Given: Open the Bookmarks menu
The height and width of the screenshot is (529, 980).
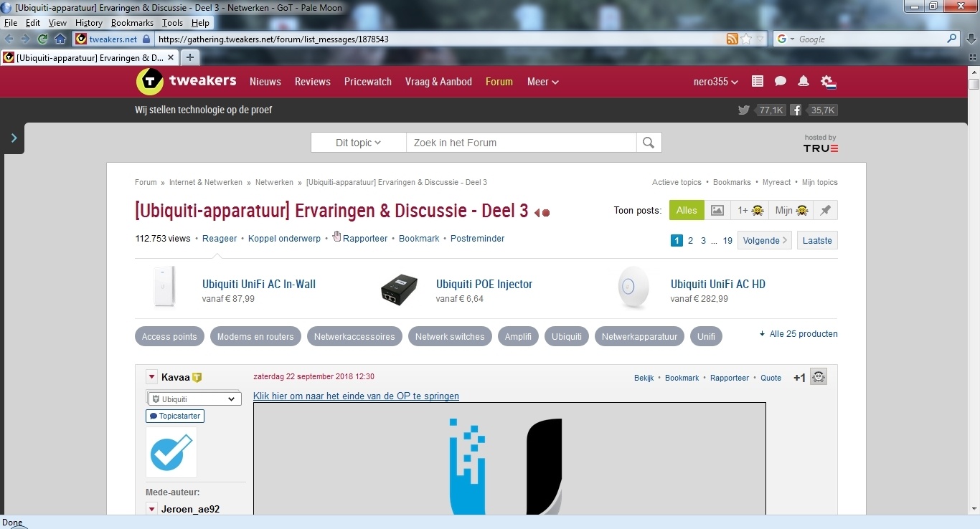Looking at the screenshot, I should pos(132,23).
